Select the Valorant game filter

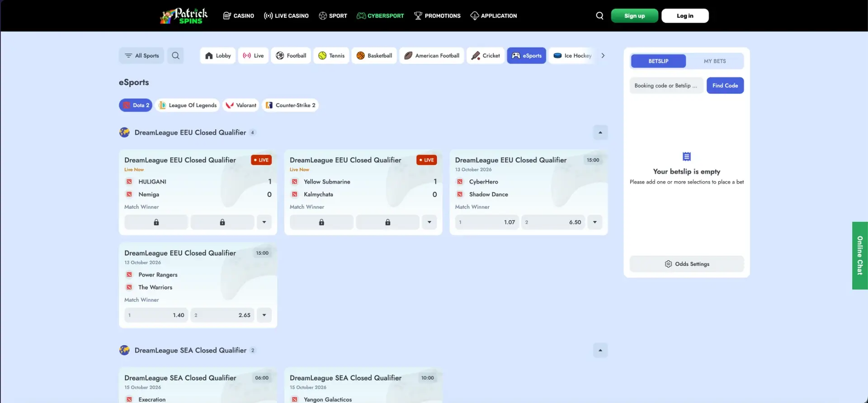(x=241, y=105)
